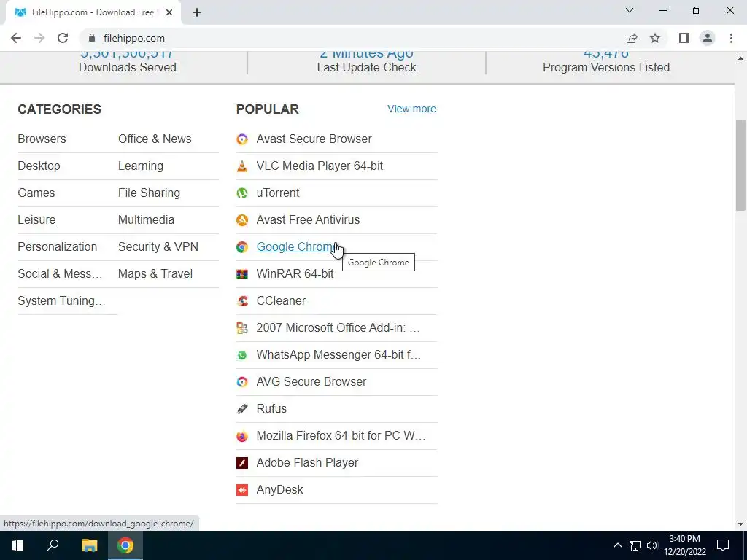Click the scrollbar down arrow
Screen dimensions: 747x560
(x=740, y=524)
